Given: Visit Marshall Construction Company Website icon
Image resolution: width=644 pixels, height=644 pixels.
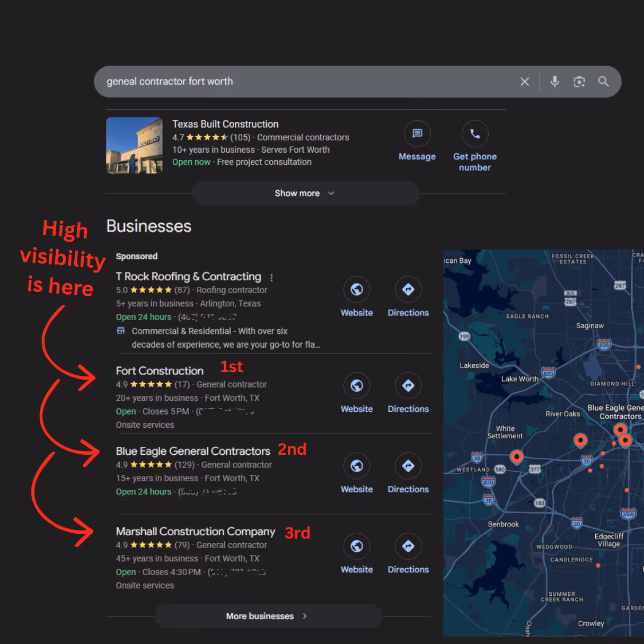Looking at the screenshot, I should [x=357, y=546].
